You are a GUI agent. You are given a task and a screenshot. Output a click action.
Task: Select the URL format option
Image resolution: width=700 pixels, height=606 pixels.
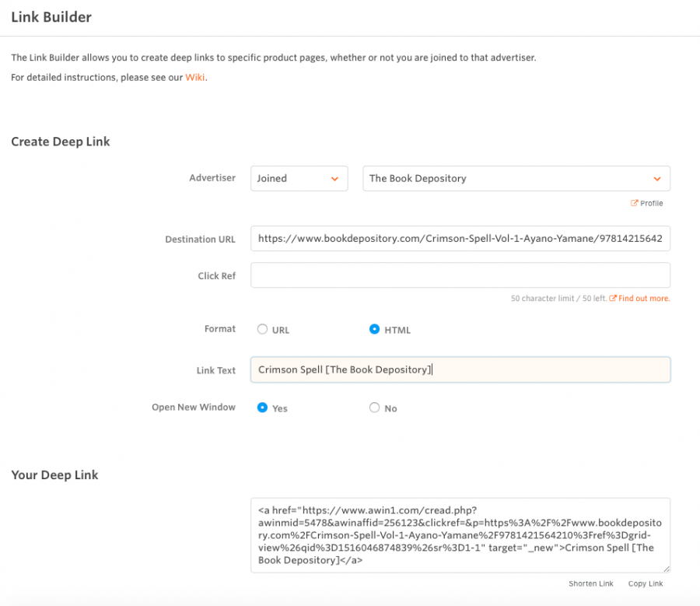262,329
